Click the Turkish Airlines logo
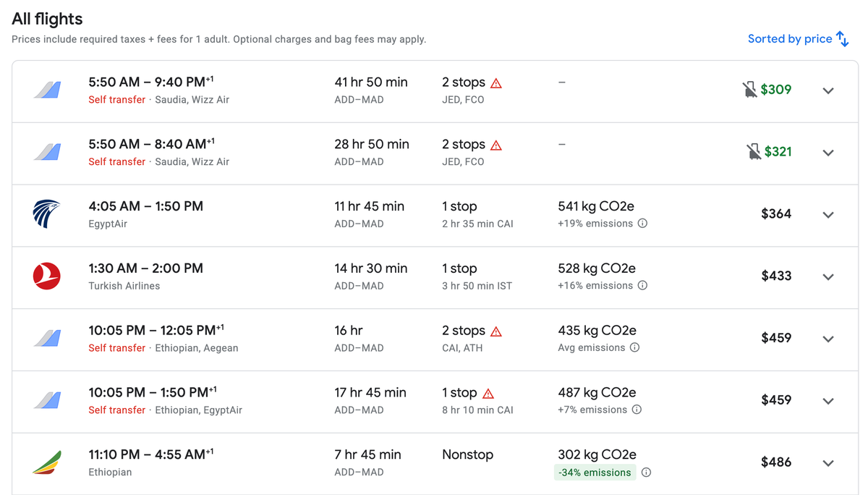868x495 pixels. pos(45,276)
